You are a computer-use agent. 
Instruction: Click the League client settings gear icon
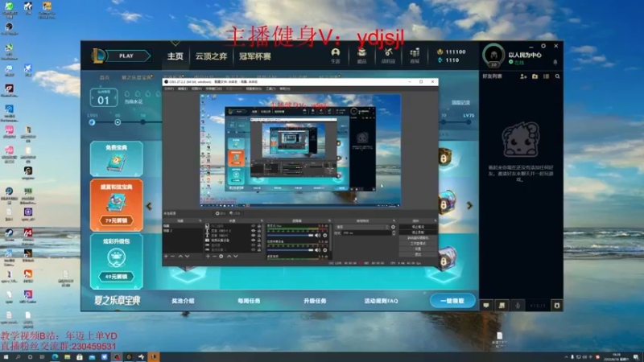pyautogui.click(x=543, y=46)
